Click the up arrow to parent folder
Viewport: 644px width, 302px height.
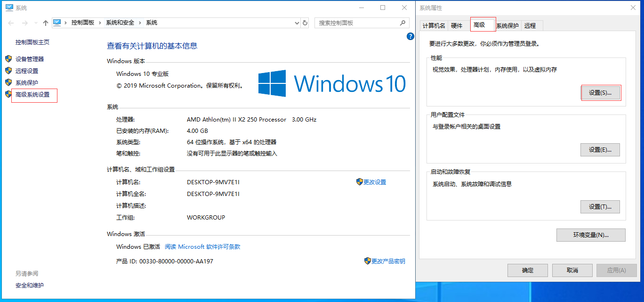(x=46, y=23)
